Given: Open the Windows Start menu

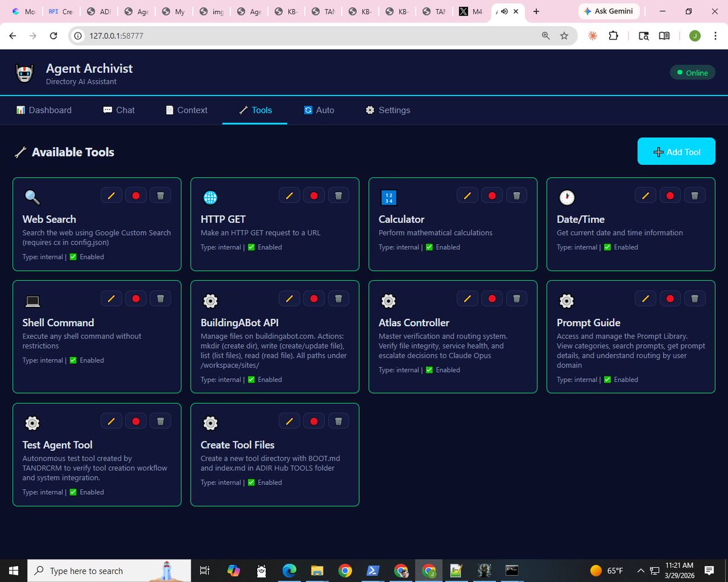Looking at the screenshot, I should [13, 570].
